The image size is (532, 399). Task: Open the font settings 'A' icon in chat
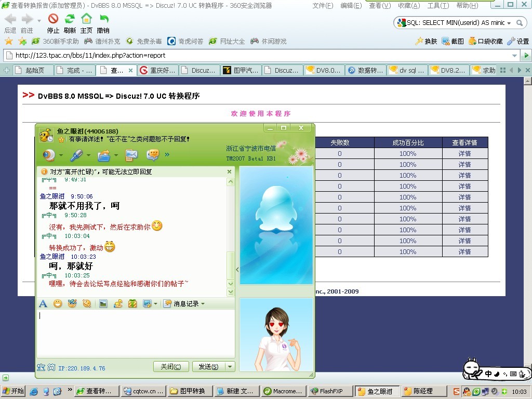click(x=43, y=303)
